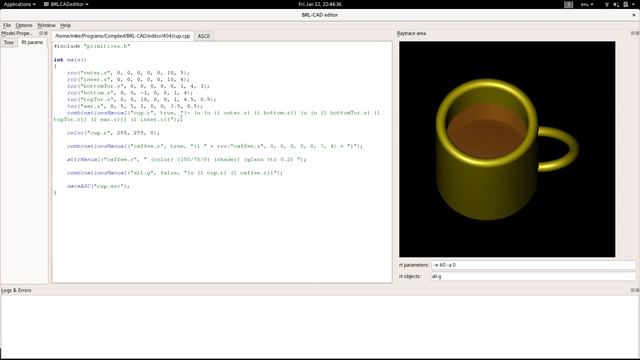This screenshot has height=360, width=640.
Task: Click the combinationsManual "coffee.r" code line
Action: click(215, 146)
